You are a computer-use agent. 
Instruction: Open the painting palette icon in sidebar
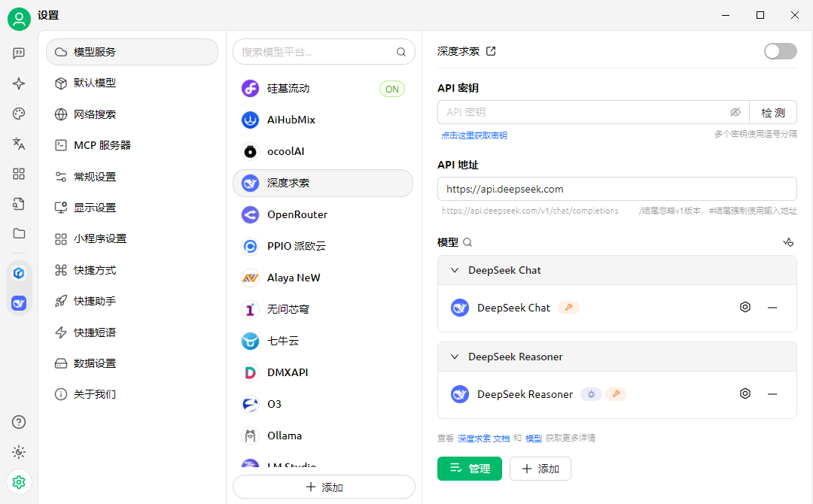pos(19,114)
